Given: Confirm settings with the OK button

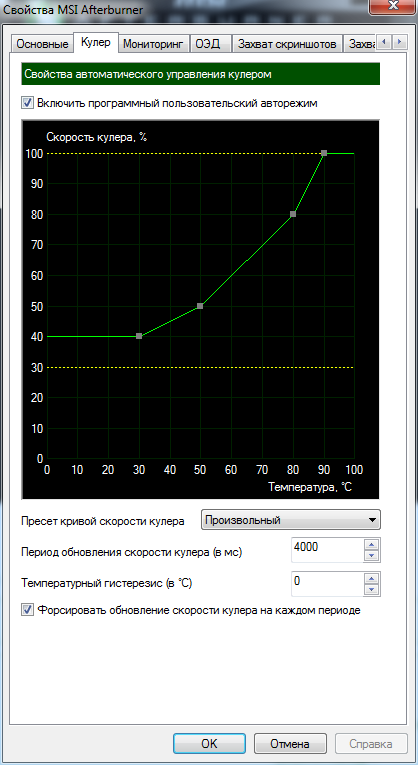Looking at the screenshot, I should click(209, 744).
